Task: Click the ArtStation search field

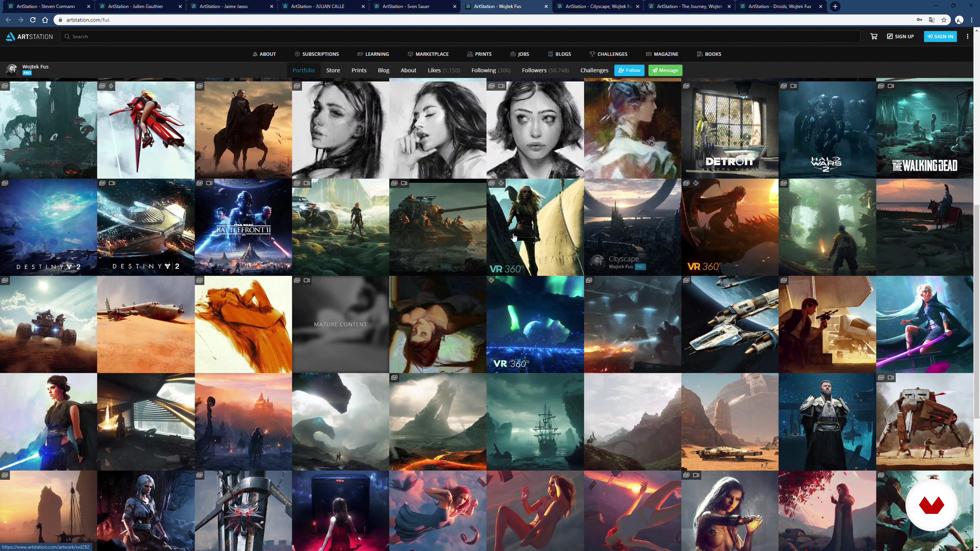Action: (x=460, y=36)
